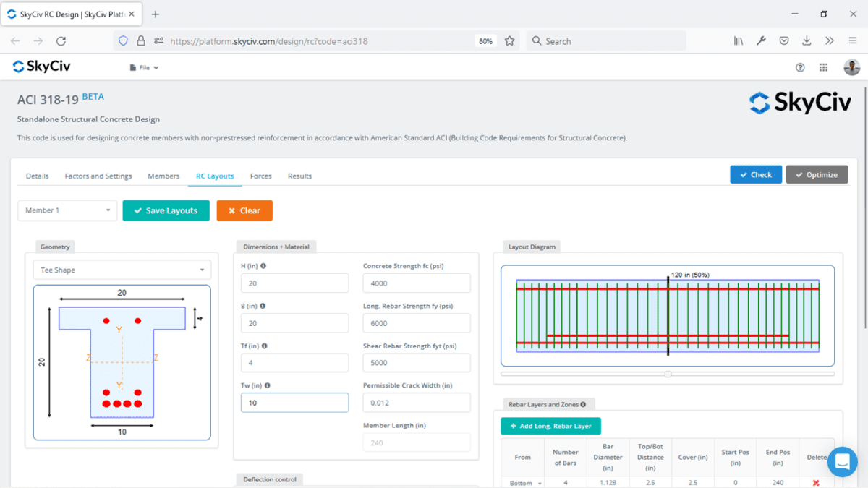Click the Add Long. Rebar Layer button
868x488 pixels.
pos(550,426)
